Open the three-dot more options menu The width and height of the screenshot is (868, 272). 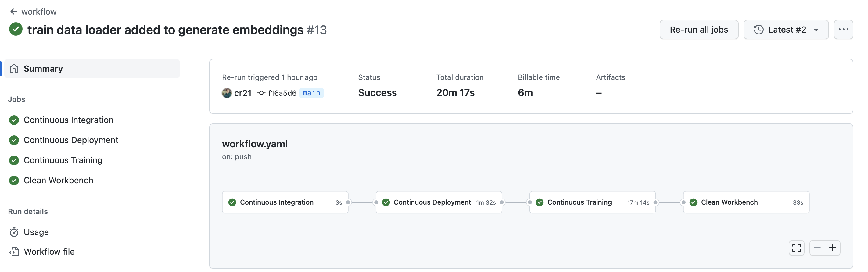843,30
